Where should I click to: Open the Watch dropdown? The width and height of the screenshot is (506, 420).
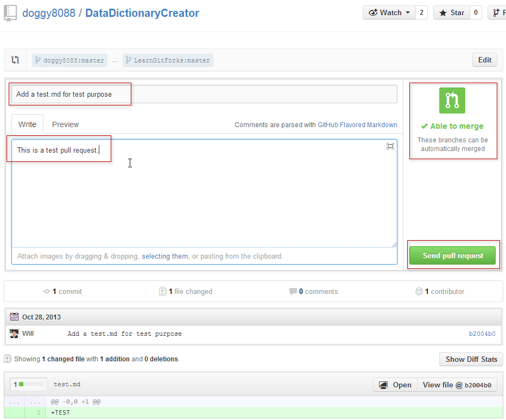389,12
